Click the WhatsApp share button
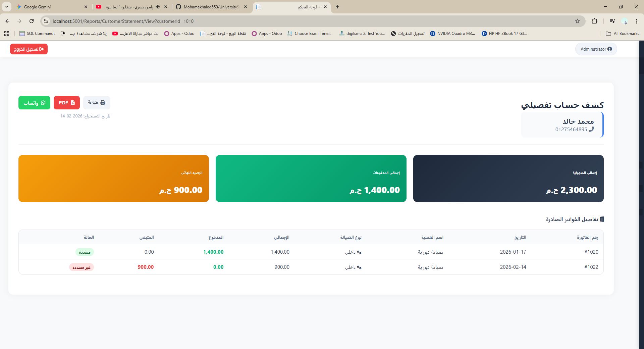This screenshot has height=349, width=644. click(34, 103)
